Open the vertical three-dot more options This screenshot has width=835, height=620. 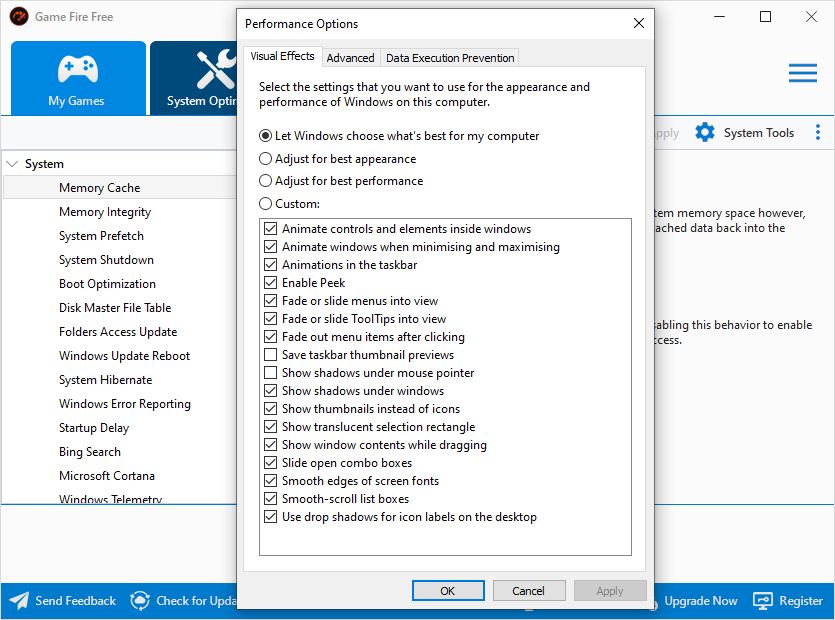817,132
